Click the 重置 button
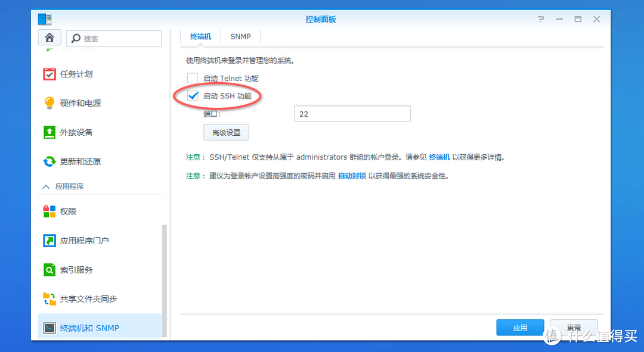 pos(574,328)
